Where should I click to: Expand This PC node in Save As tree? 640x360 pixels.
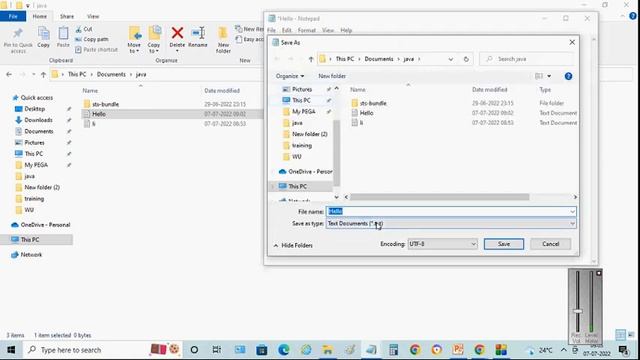273,187
